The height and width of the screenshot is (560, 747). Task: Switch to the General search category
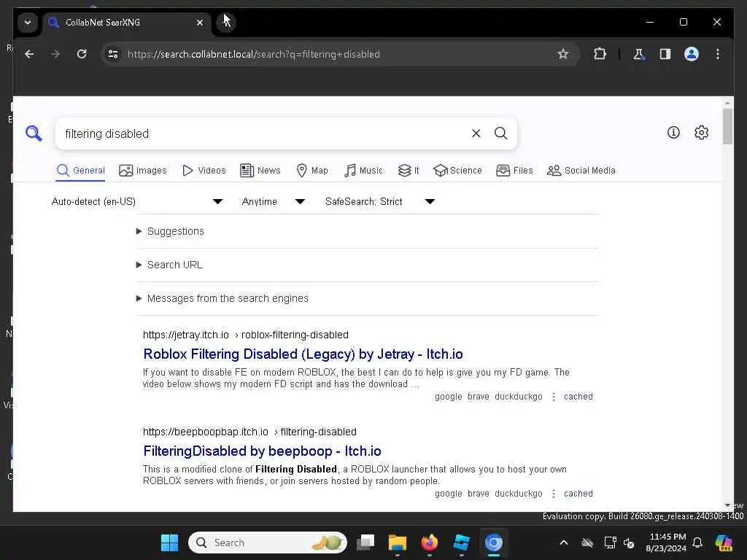point(80,171)
